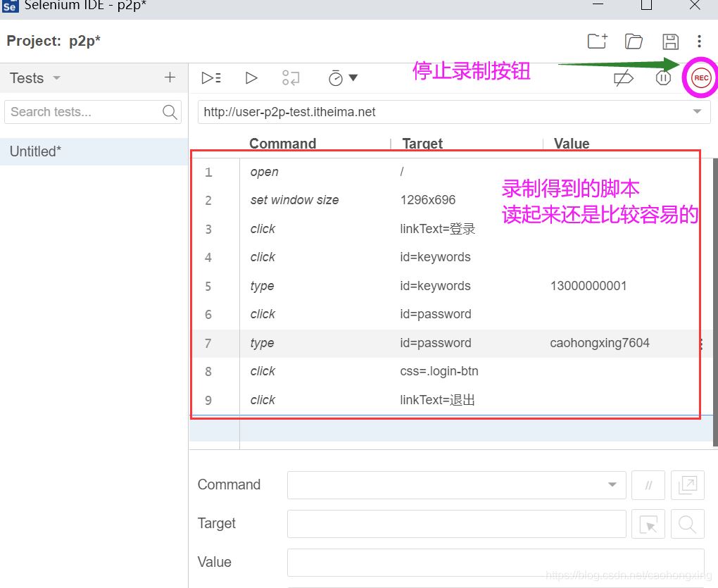The image size is (718, 588).
Task: Open project options three-dot menu
Action: (x=699, y=42)
